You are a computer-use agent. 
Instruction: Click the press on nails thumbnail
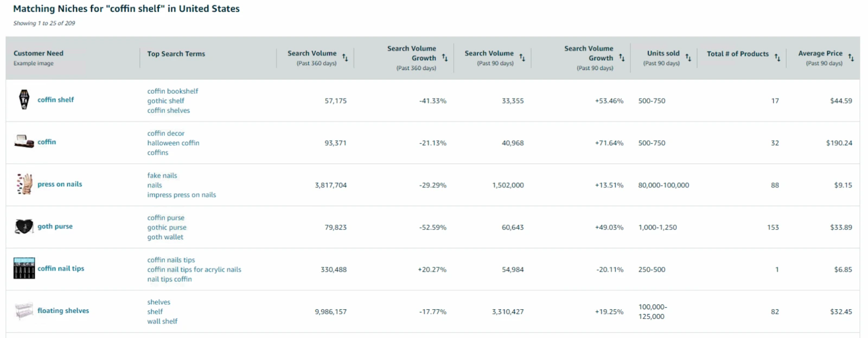(x=24, y=184)
